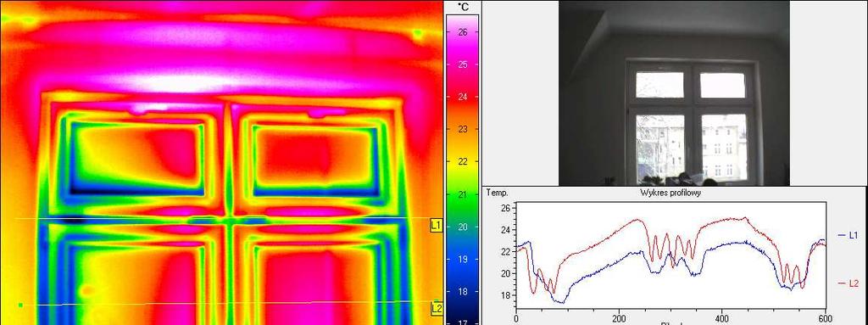Image resolution: width=868 pixels, height=325 pixels.
Task: Click the 23 value on color scale
Action: click(464, 129)
